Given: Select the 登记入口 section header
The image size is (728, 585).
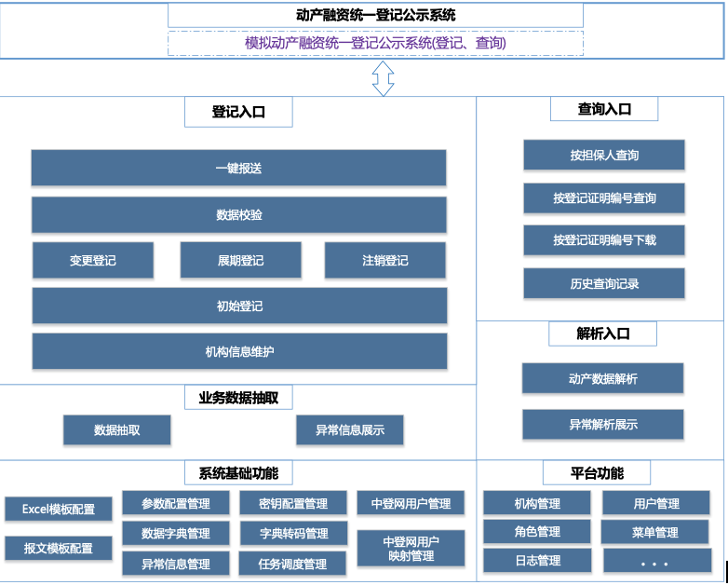Looking at the screenshot, I should 238,112.
